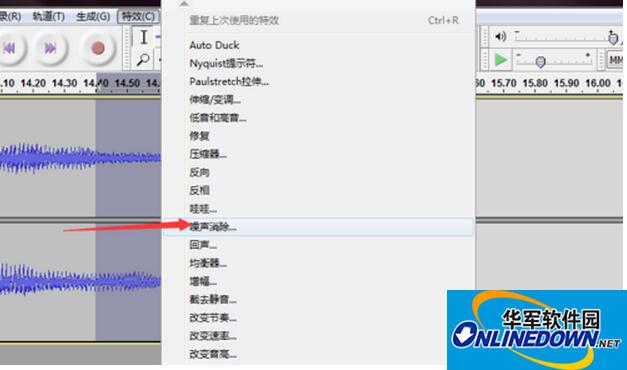Image resolution: width=627 pixels, height=370 pixels.
Task: Choose Nyquist提示符 effect
Action: click(x=318, y=63)
